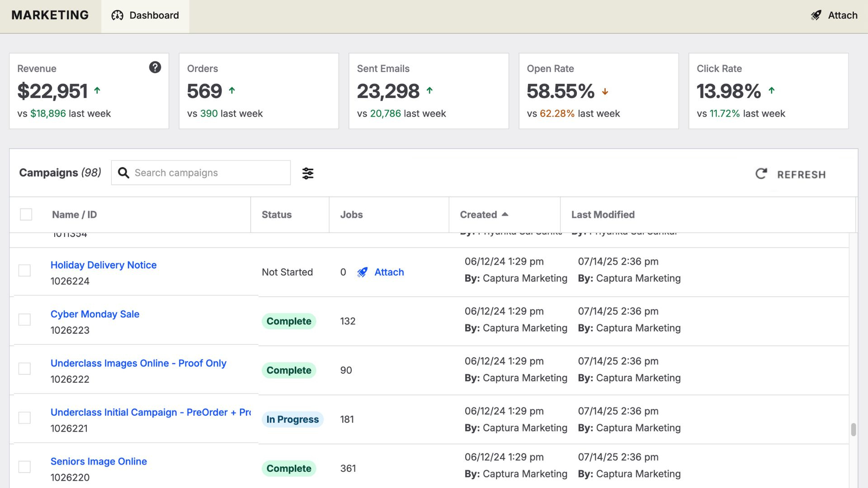Screen dimensions: 868x488
Task: Toggle the select-all campaigns header checkbox
Action: click(26, 214)
